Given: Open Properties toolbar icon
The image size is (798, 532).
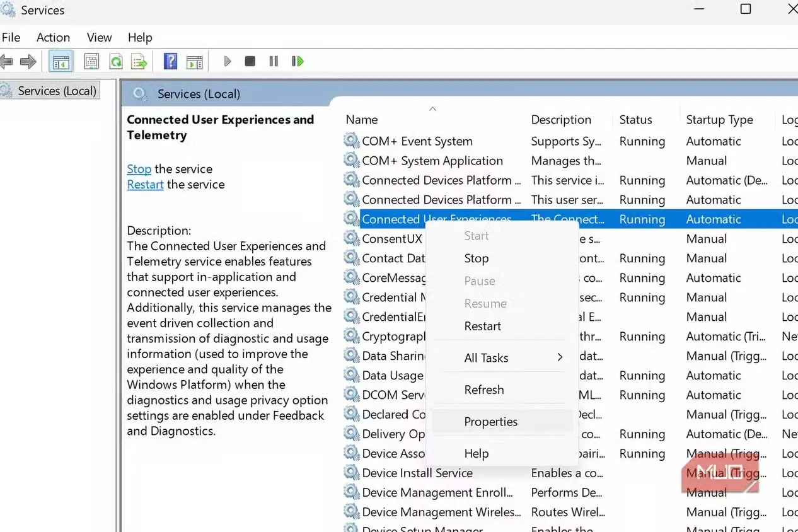Looking at the screenshot, I should click(91, 61).
